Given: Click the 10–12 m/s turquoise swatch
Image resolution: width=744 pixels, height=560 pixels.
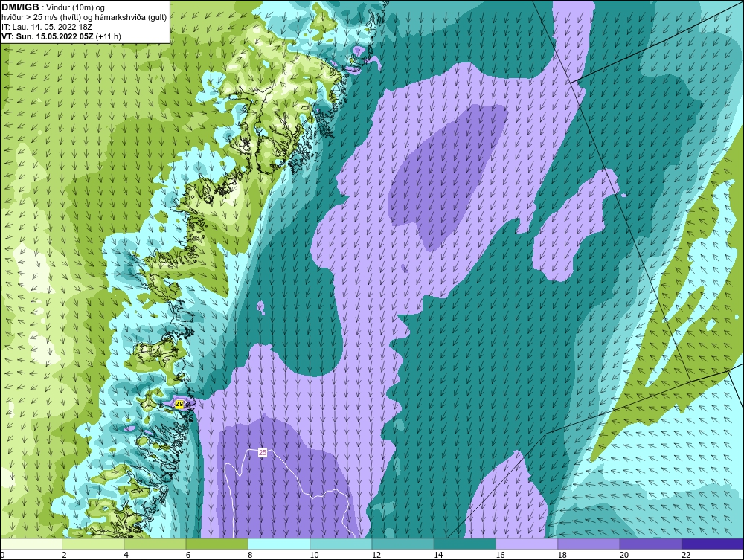Looking at the screenshot, I should (x=341, y=544).
